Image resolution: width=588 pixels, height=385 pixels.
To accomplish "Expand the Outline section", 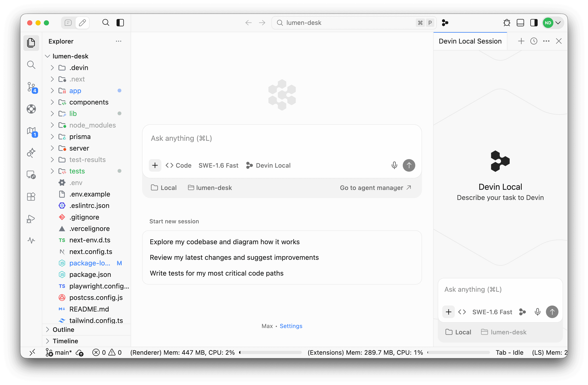I will click(x=86, y=329).
